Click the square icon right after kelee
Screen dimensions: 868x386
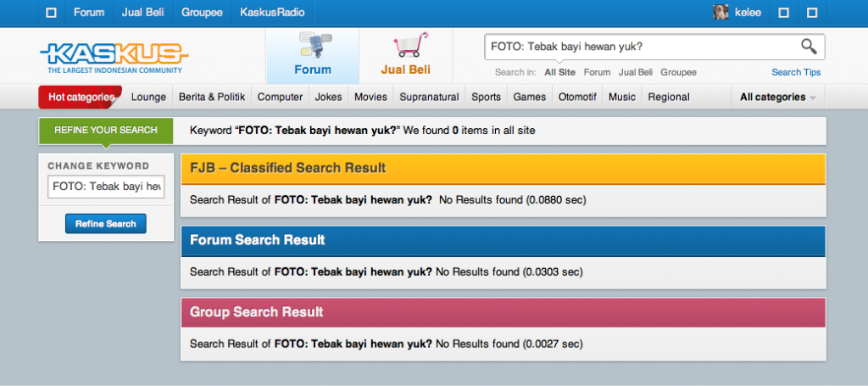784,13
